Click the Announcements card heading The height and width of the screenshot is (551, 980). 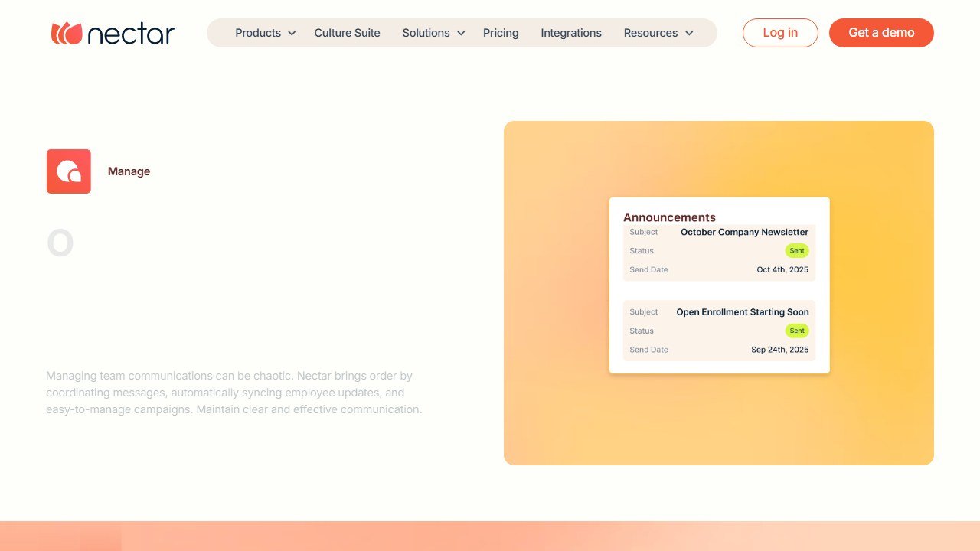tap(669, 217)
